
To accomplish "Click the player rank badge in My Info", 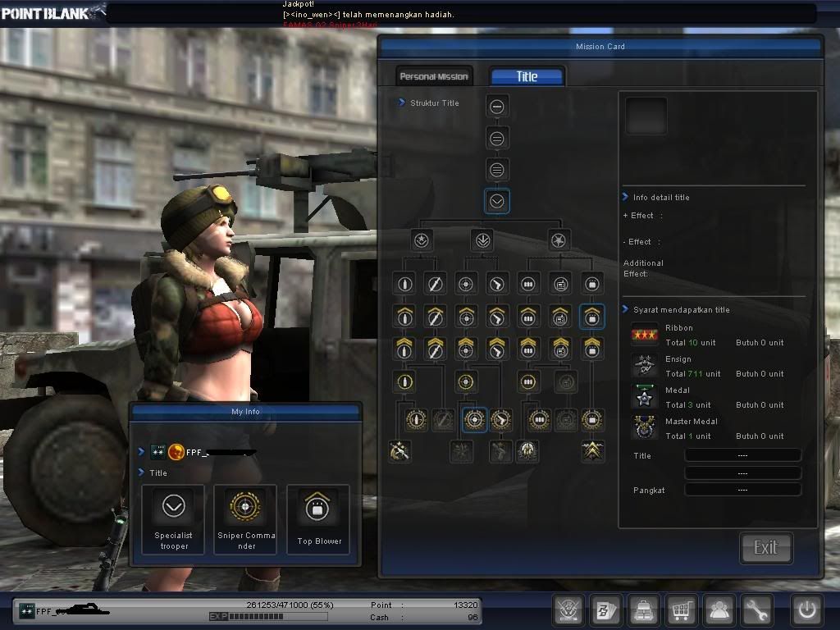I will (157, 452).
